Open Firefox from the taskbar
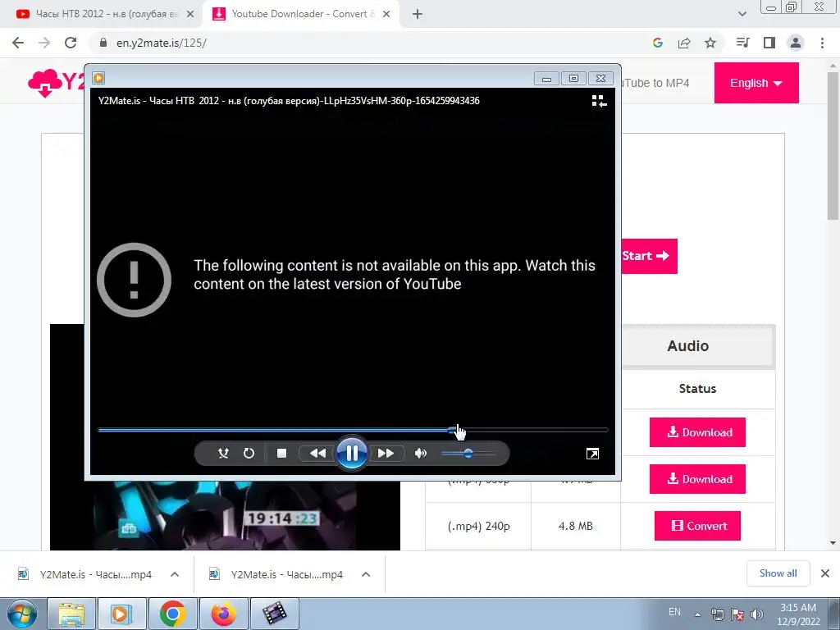840x630 pixels. [x=223, y=614]
